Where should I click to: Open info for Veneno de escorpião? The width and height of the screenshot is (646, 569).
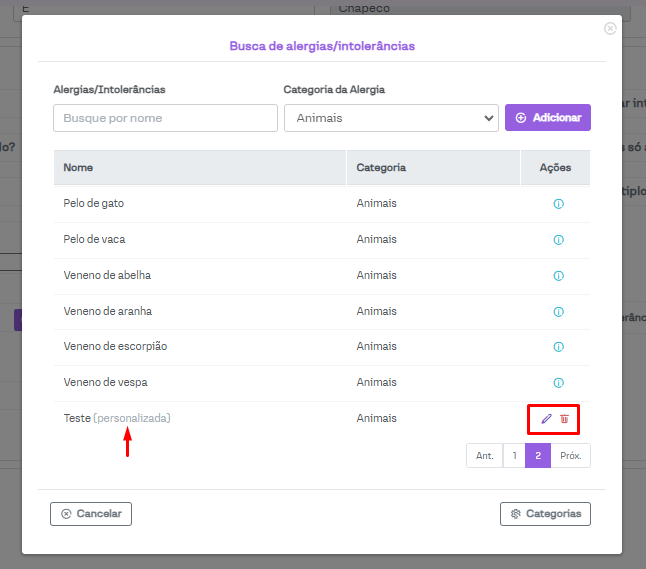click(x=558, y=347)
